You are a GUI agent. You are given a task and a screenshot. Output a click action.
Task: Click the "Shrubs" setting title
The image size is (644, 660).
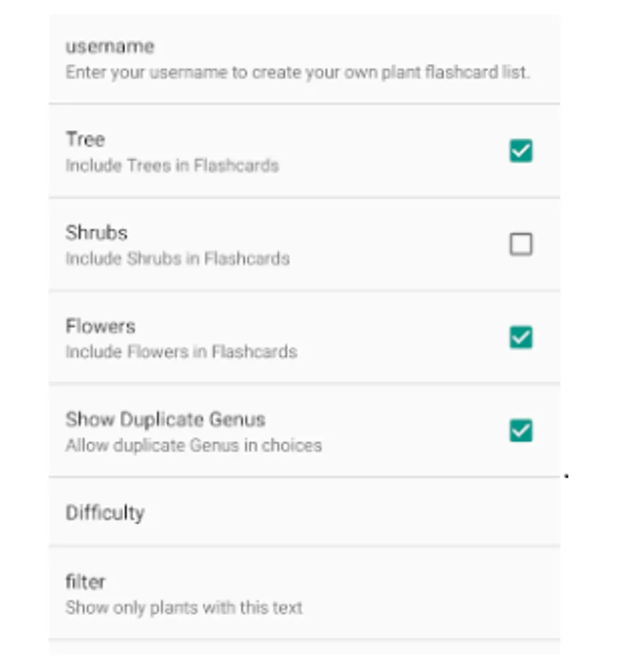[96, 232]
